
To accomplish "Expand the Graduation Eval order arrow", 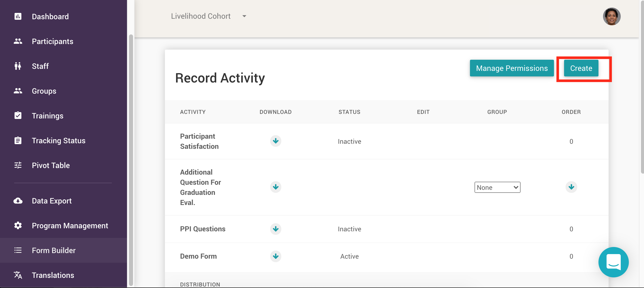I will [x=571, y=187].
